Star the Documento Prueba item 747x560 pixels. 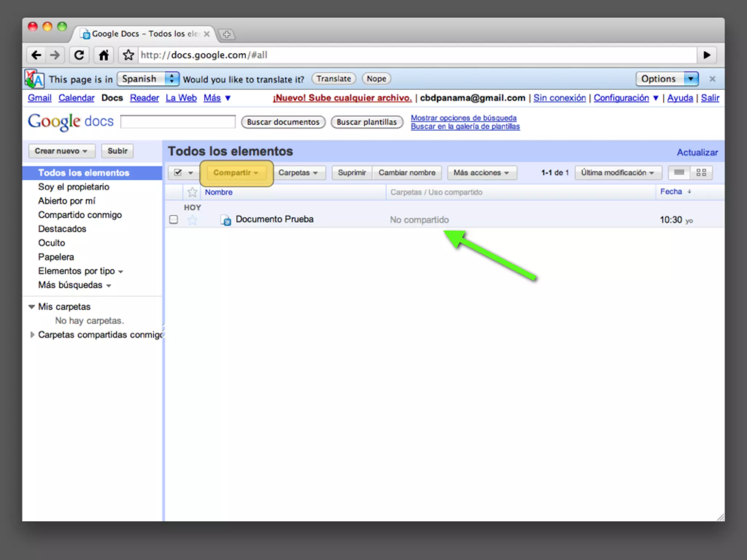tap(192, 220)
